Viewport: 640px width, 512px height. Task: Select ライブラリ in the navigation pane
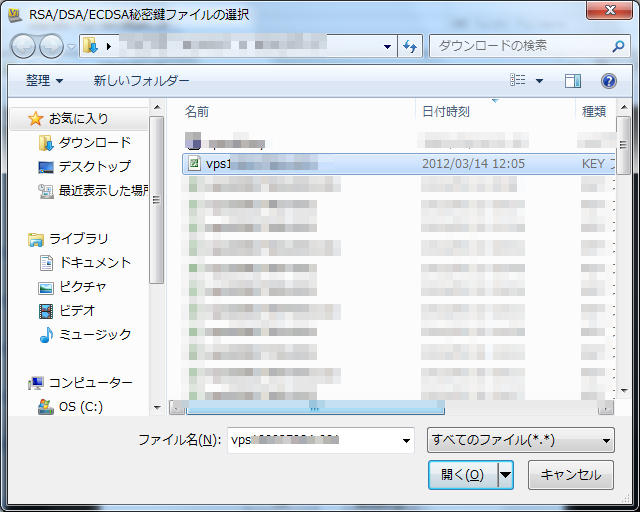pyautogui.click(x=78, y=238)
